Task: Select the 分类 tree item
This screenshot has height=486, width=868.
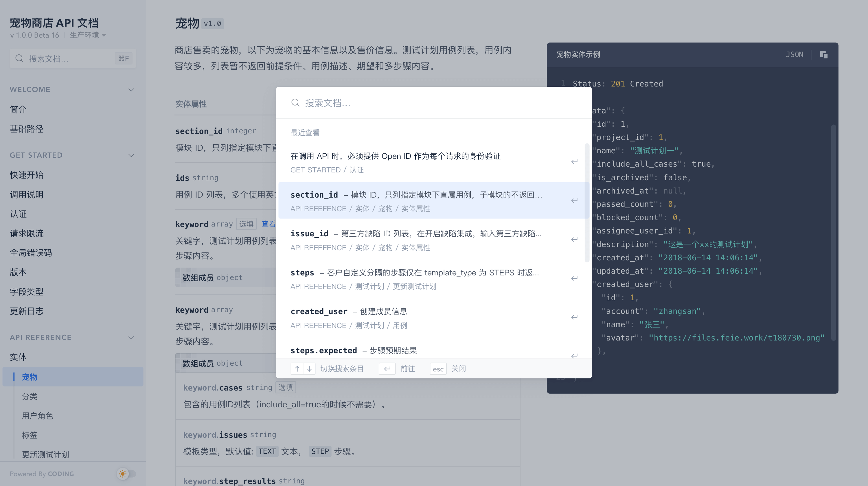Action: click(x=30, y=396)
